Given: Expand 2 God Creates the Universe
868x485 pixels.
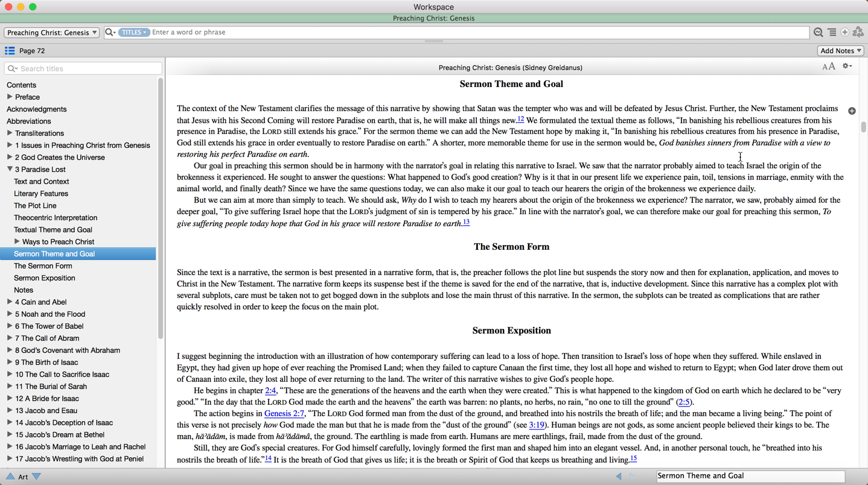Looking at the screenshot, I should click(10, 157).
